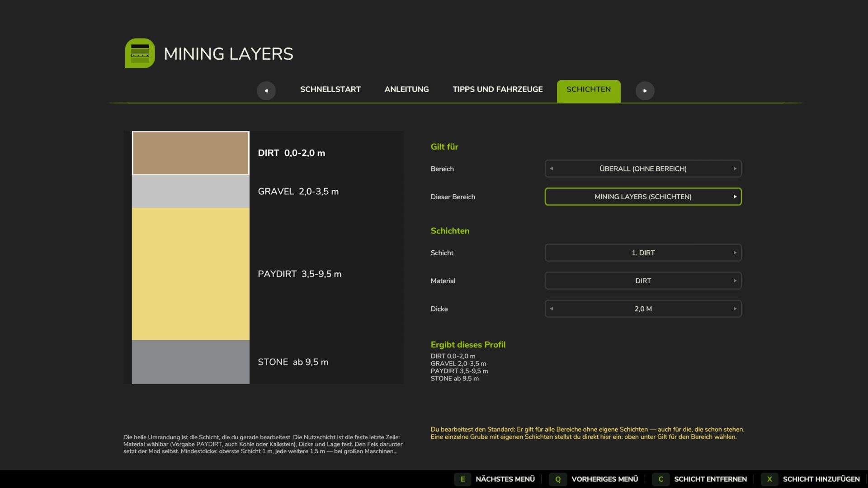This screenshot has height=488, width=868.
Task: Click profile summary line GRAVEL 2,0-3,5 m
Action: (x=458, y=364)
